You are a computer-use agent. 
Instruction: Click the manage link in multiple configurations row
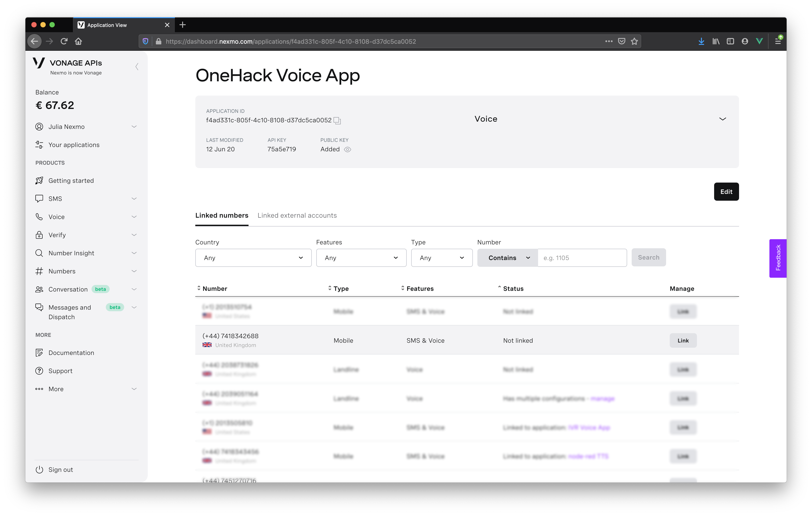[x=603, y=398]
